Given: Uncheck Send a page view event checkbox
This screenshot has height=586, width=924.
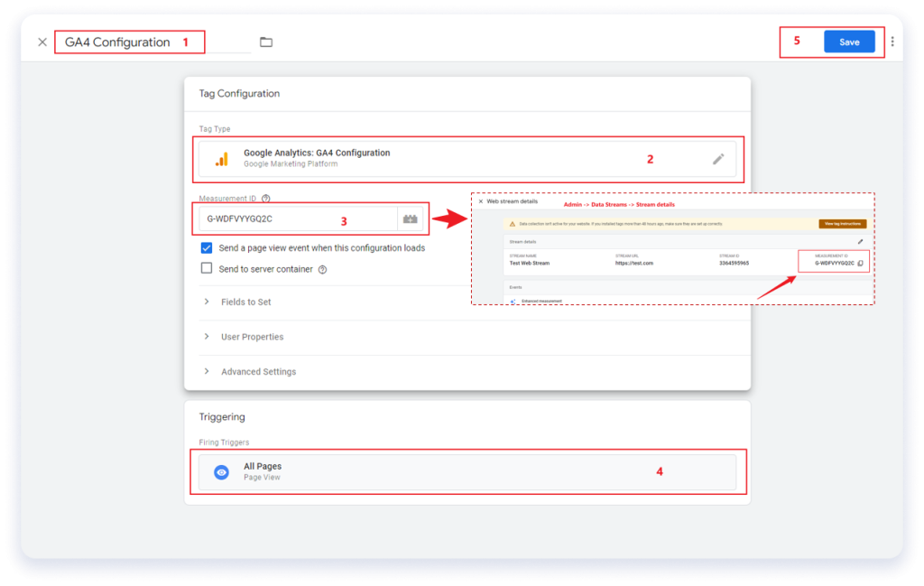Looking at the screenshot, I should pos(207,247).
